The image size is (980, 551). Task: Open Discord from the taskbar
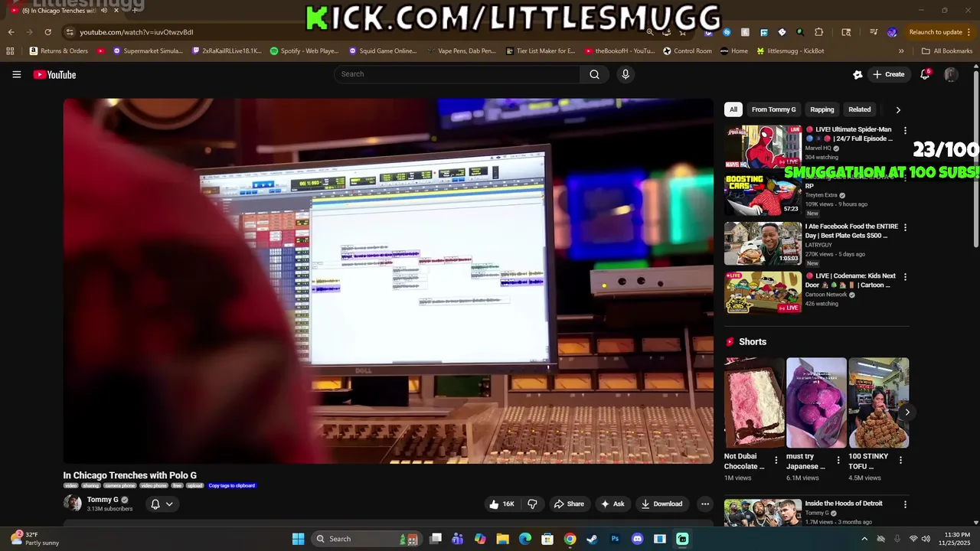tap(637, 539)
